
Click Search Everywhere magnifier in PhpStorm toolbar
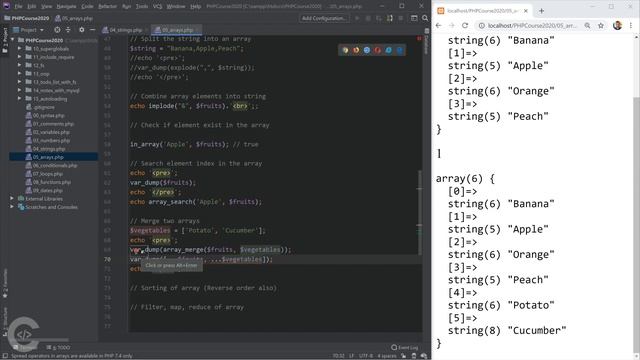[x=425, y=18]
